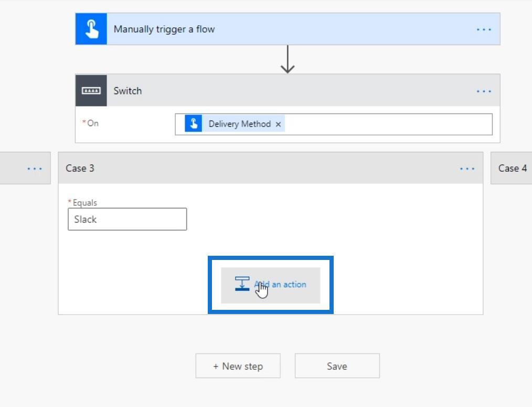
Task: Open options menu for Manually trigger a flow
Action: (x=484, y=29)
